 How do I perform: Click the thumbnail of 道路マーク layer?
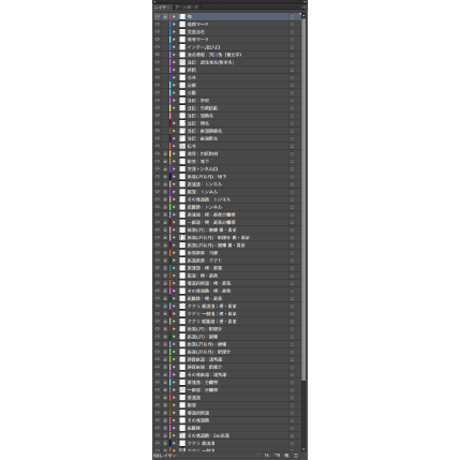182,24
